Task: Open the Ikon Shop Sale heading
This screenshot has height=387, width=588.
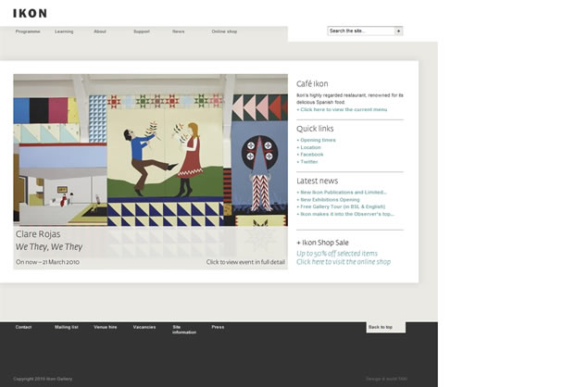Action: 322,243
